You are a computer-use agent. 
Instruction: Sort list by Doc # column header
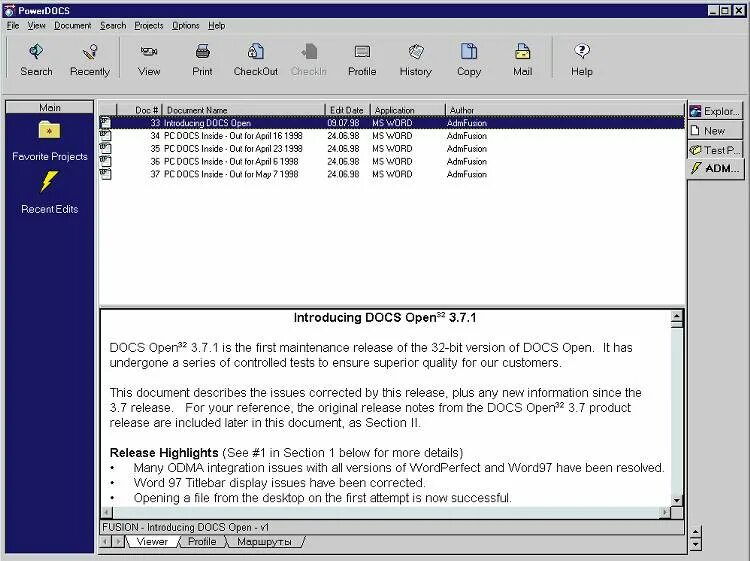pos(139,110)
